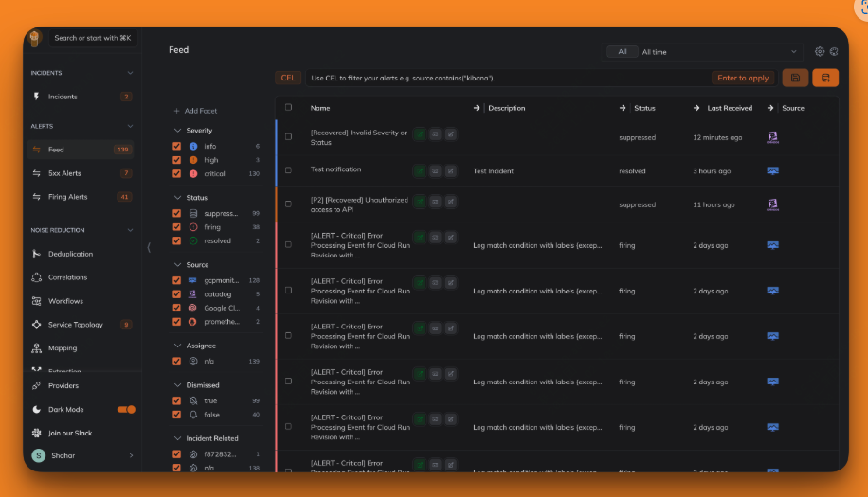Click the Add Facet button
The width and height of the screenshot is (868, 497).
[x=195, y=111]
